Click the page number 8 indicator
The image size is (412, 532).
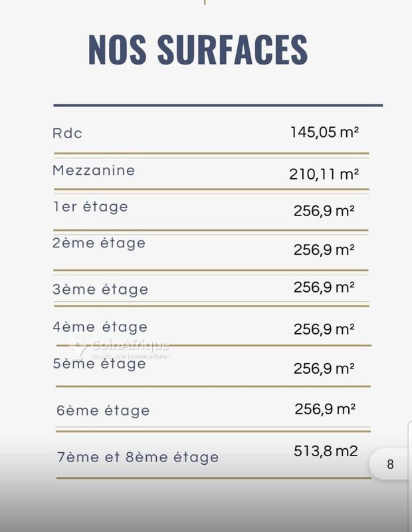click(390, 464)
